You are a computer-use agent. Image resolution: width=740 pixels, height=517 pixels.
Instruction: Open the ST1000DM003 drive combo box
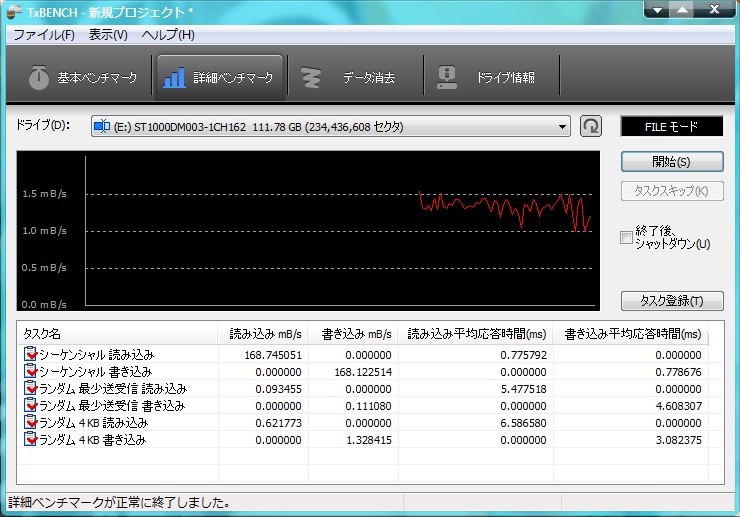click(x=330, y=127)
